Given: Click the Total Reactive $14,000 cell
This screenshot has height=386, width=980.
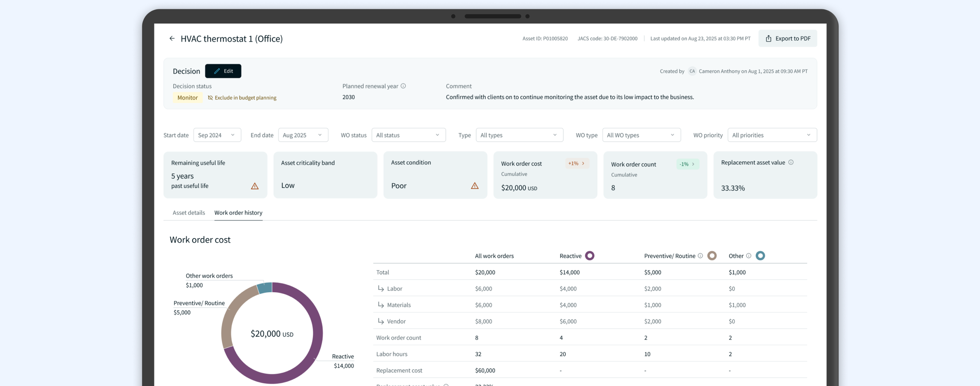Looking at the screenshot, I should 570,272.
